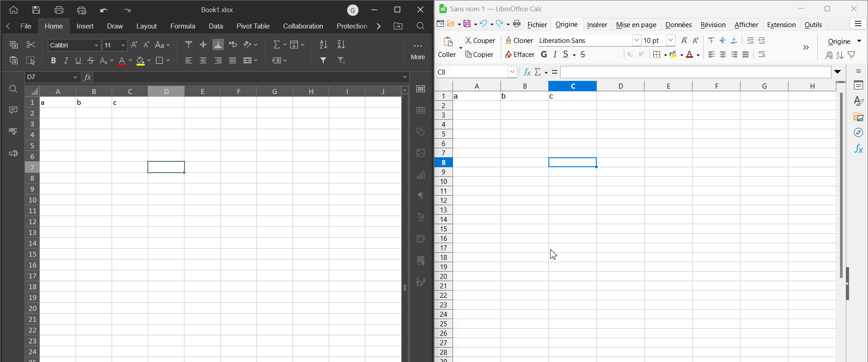This screenshot has height=362, width=868.
Task: Open Function Wizard fx in LibreOffice formula bar
Action: point(527,72)
